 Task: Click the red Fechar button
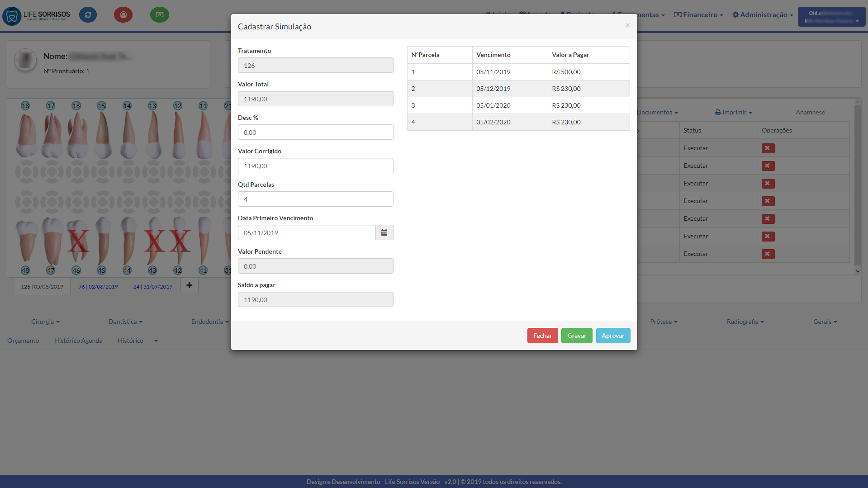pyautogui.click(x=542, y=336)
